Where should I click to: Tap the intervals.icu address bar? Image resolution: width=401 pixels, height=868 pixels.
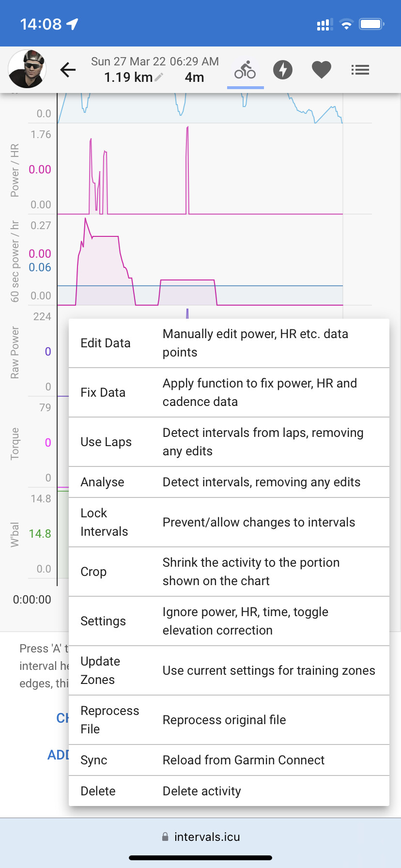[200, 837]
